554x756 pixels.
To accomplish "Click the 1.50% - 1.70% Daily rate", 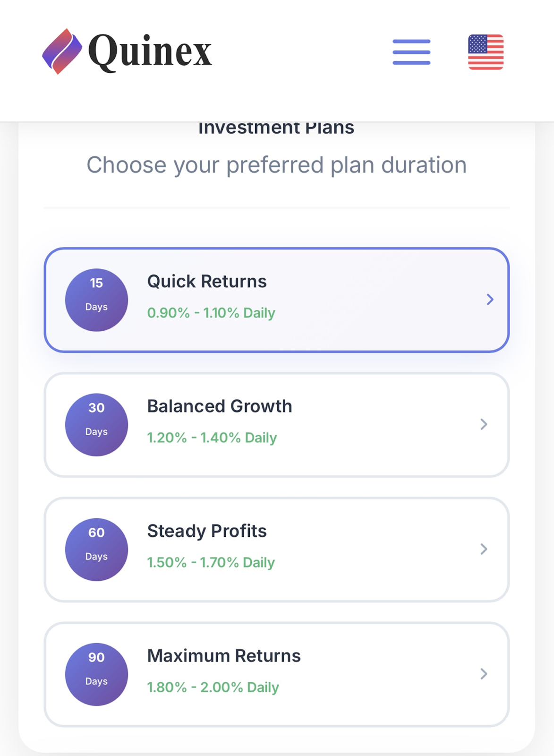I will [211, 562].
